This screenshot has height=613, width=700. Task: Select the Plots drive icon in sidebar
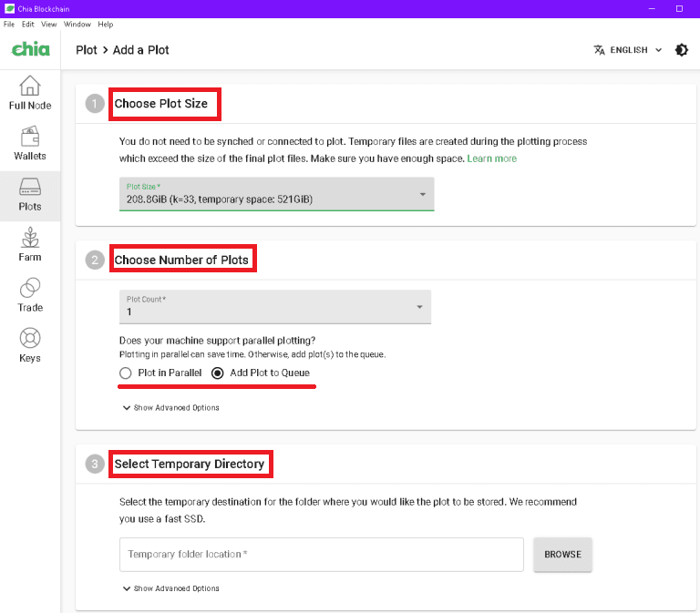(x=30, y=187)
